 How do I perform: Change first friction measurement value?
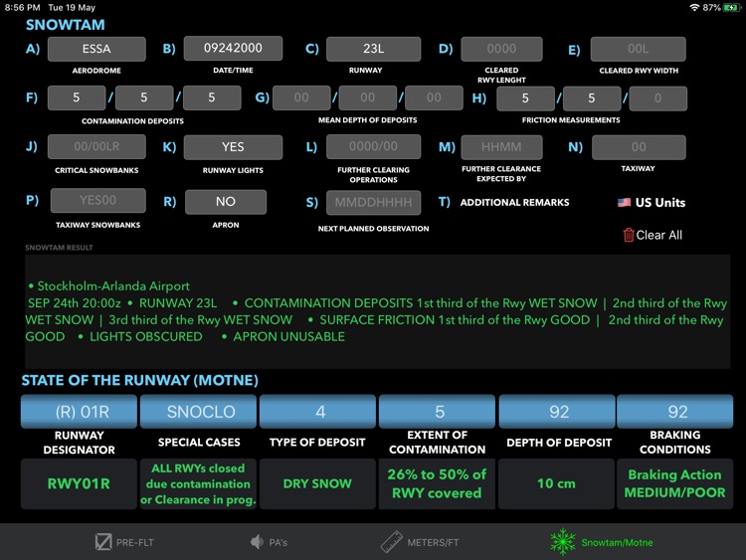pyautogui.click(x=526, y=98)
